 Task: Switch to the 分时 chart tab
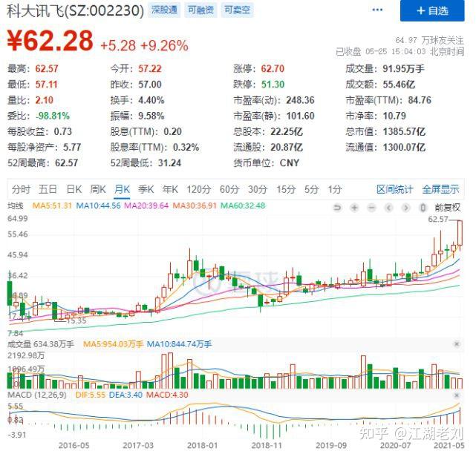coord(21,190)
